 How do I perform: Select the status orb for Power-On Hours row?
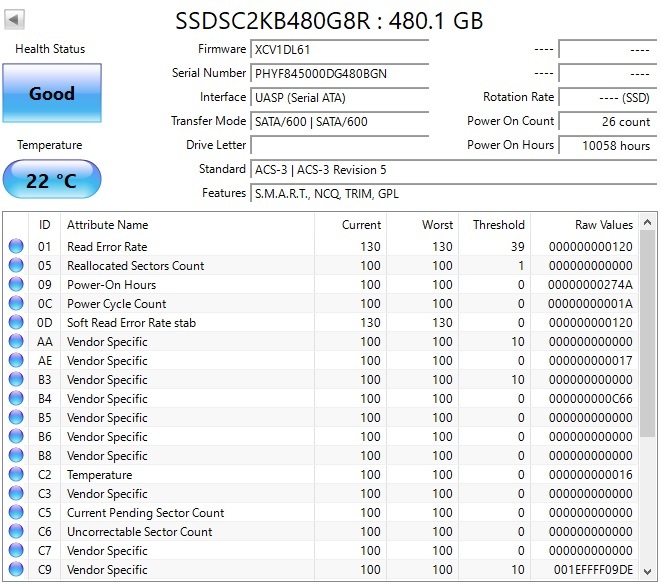16,285
